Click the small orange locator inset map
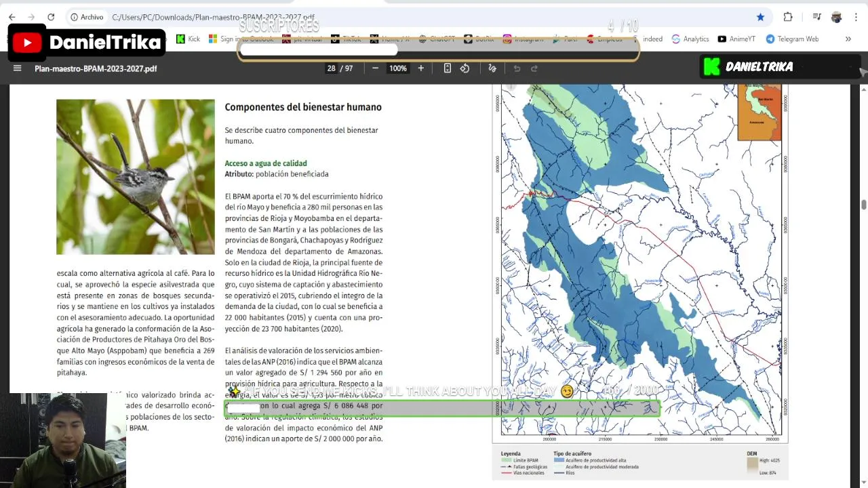Viewport: 868px width, 488px height. 759,113
